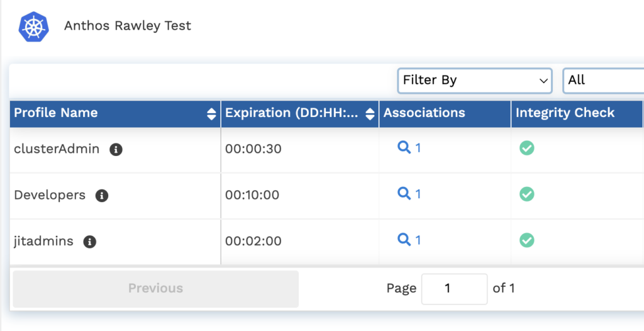Click magnifier icon in jitadmins associations
This screenshot has height=331, width=644.
point(404,239)
